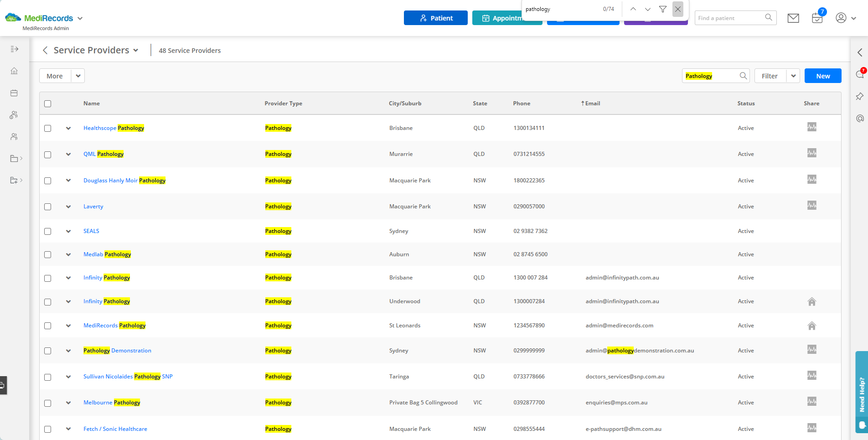Click email admin@medirecords.com cell

coord(619,326)
